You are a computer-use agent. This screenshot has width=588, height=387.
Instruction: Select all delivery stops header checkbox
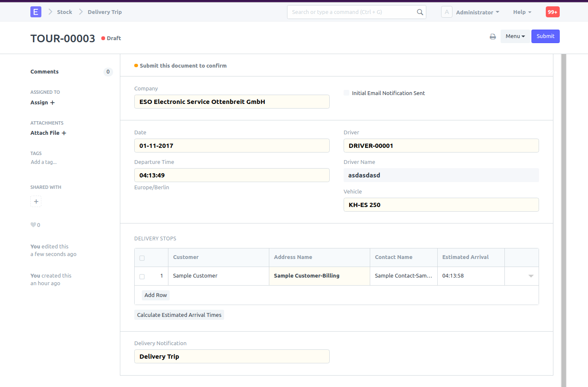pos(142,258)
